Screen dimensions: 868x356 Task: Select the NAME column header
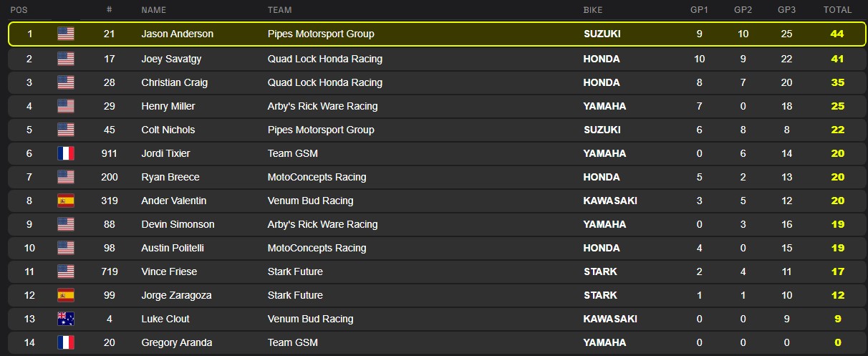(x=154, y=10)
